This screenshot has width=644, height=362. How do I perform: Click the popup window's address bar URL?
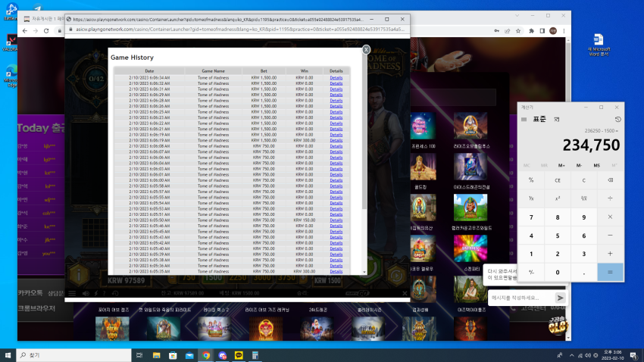pos(240,29)
